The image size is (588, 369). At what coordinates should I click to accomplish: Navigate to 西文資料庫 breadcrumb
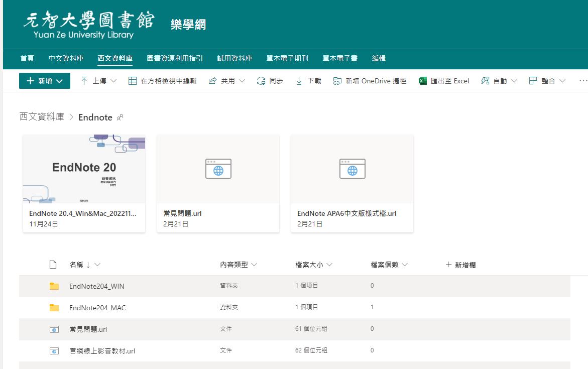(x=42, y=117)
